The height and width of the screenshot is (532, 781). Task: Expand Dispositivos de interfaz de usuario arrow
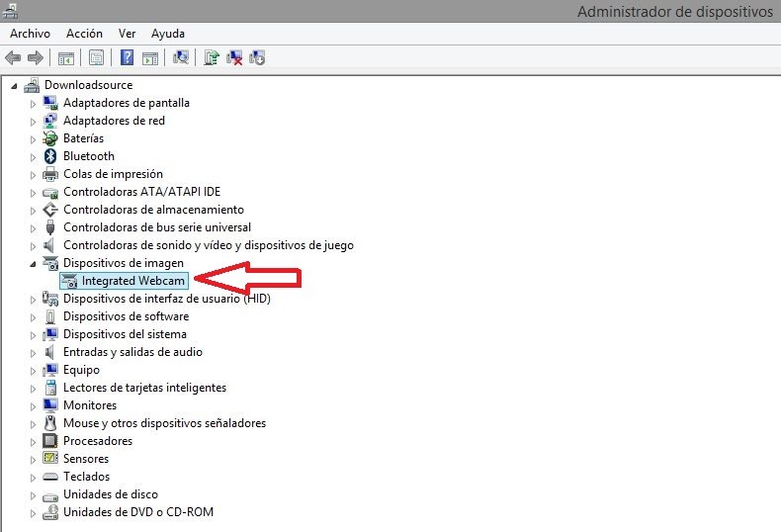33,300
